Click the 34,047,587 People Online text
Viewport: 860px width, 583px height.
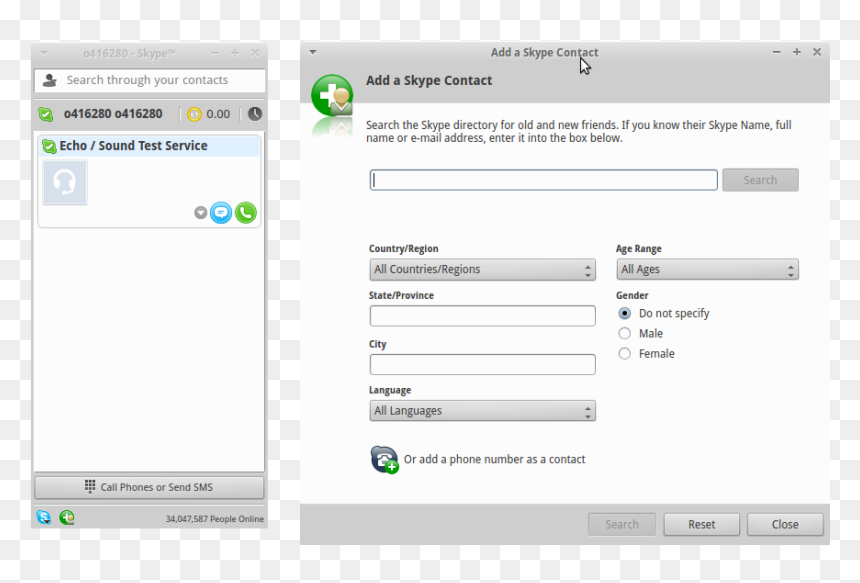coord(214,519)
